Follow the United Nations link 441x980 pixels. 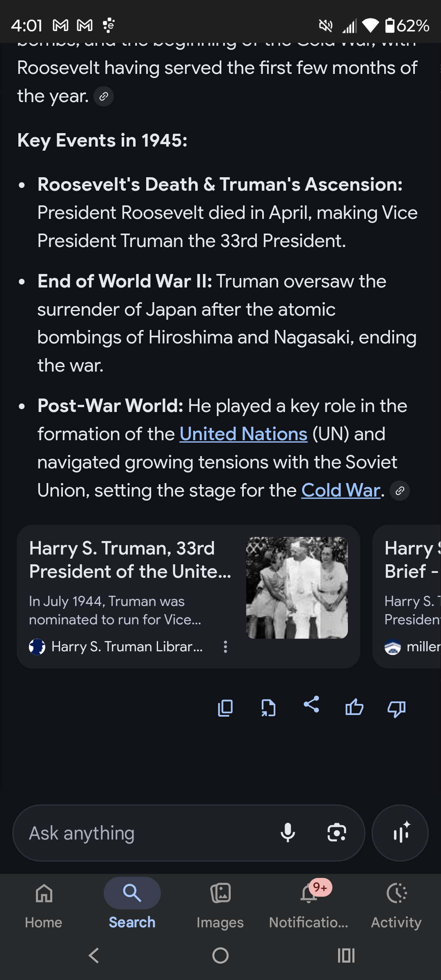click(x=243, y=434)
